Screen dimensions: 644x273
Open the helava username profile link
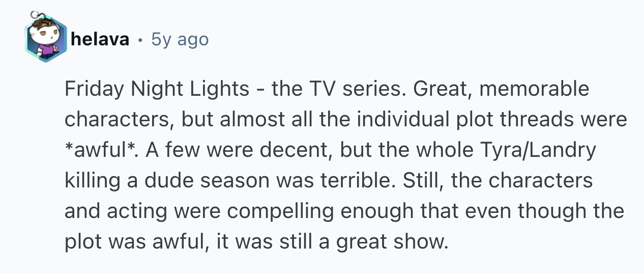pyautogui.click(x=100, y=39)
